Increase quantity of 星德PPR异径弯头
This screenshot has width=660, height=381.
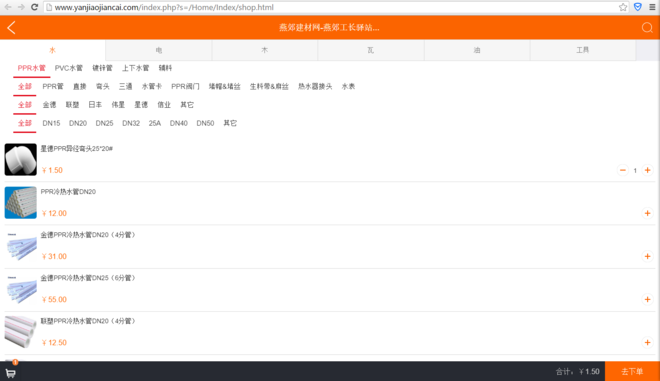click(647, 170)
